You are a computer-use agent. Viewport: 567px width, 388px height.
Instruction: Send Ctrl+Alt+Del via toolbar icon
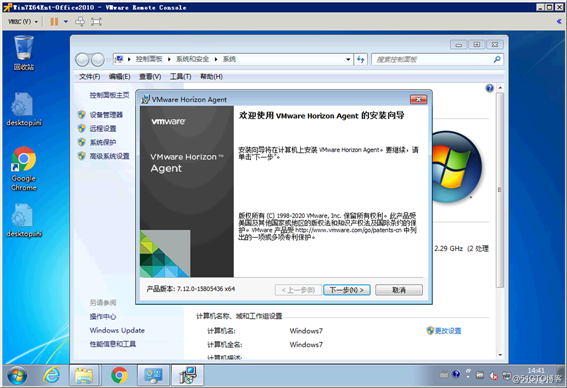click(80, 22)
